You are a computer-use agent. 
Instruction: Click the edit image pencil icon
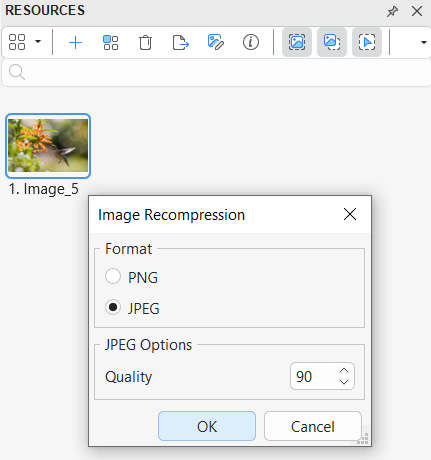(216, 42)
